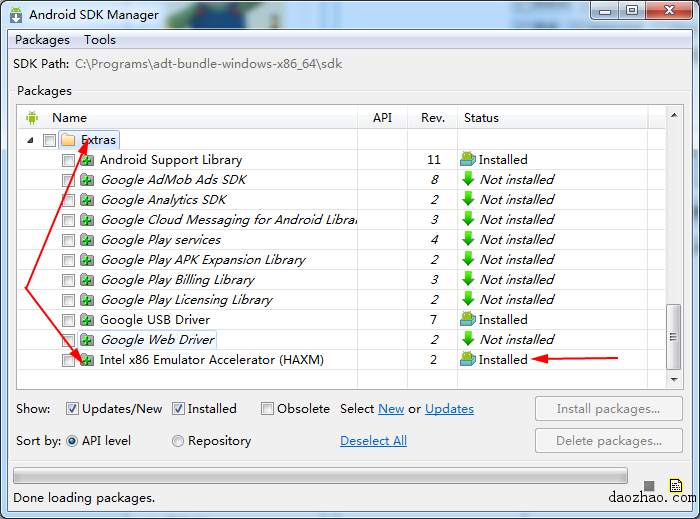Click package icon beside Google Analytics SDK

[x=87, y=200]
